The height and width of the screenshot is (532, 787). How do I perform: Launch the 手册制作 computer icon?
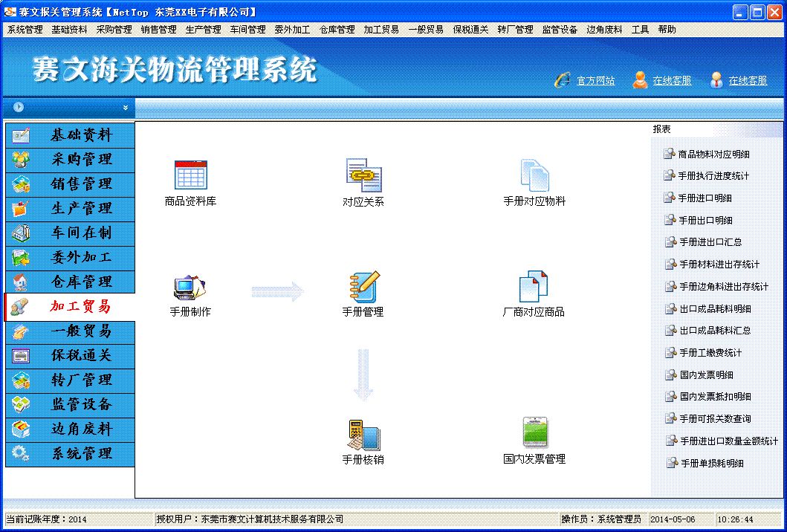[x=190, y=287]
